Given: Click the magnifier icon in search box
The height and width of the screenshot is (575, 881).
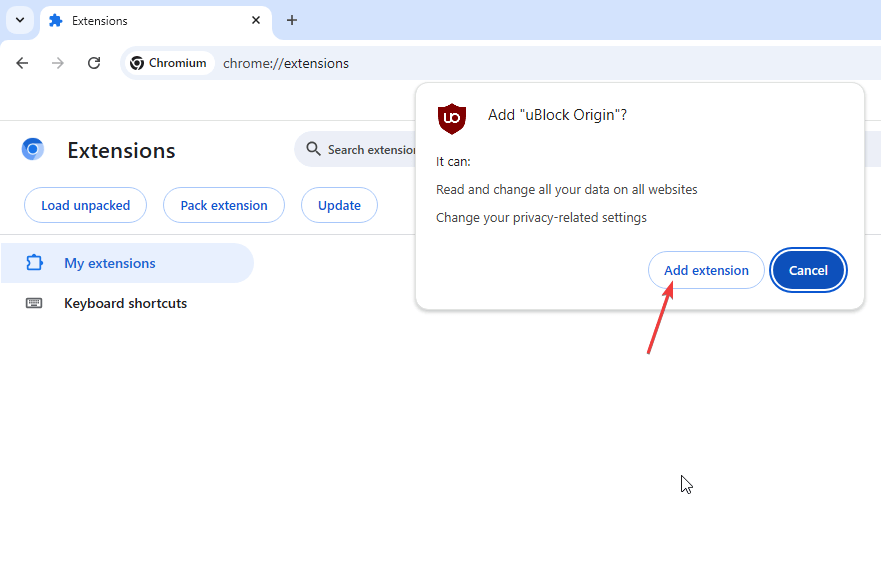Looking at the screenshot, I should 314,150.
